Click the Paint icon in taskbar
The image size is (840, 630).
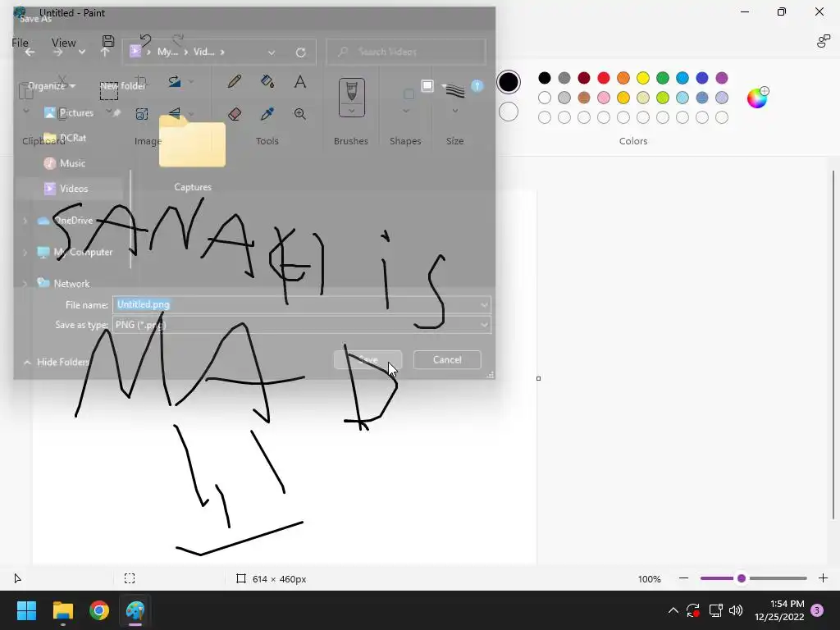135,610
